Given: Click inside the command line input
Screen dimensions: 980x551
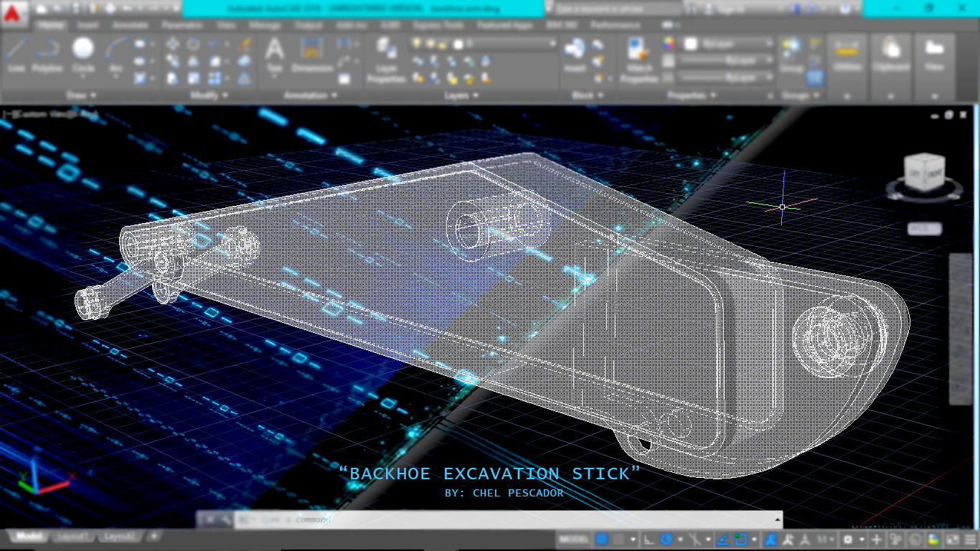Looking at the screenshot, I should point(430,519).
